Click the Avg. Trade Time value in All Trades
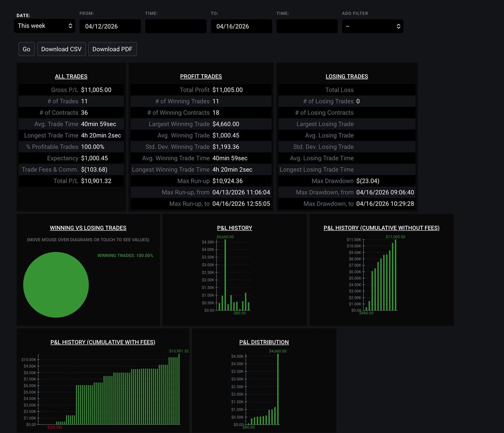This screenshot has width=504, height=433. click(x=99, y=124)
